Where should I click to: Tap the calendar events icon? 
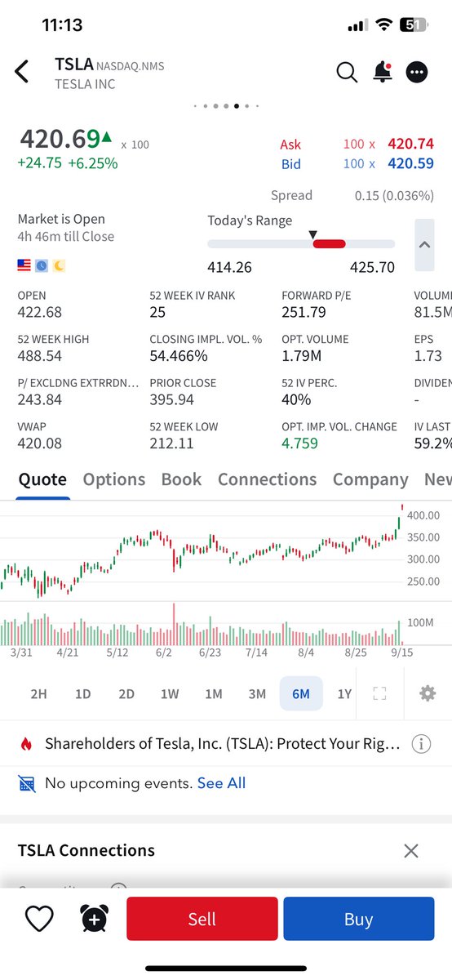[x=27, y=784]
